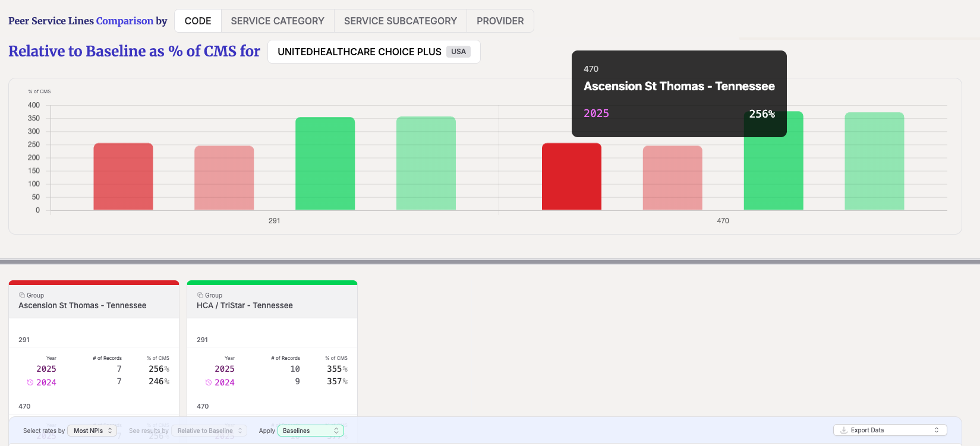Click the 470 axis label under the chart
The image size is (980, 446).
(x=723, y=221)
